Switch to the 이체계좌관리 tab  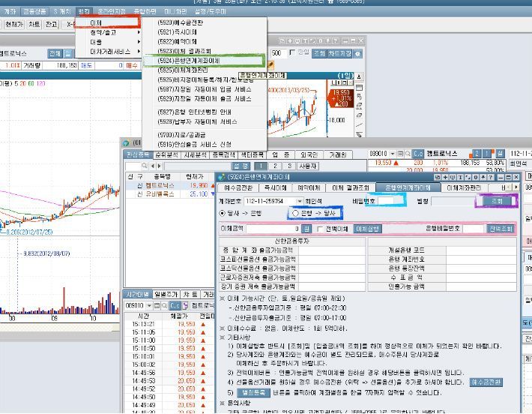pyautogui.click(x=464, y=187)
